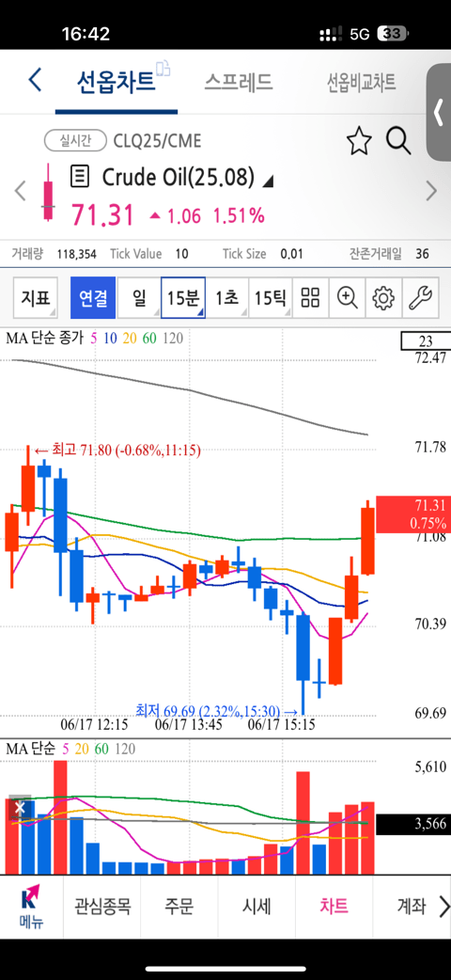Go to 주문 order screen

(x=179, y=905)
